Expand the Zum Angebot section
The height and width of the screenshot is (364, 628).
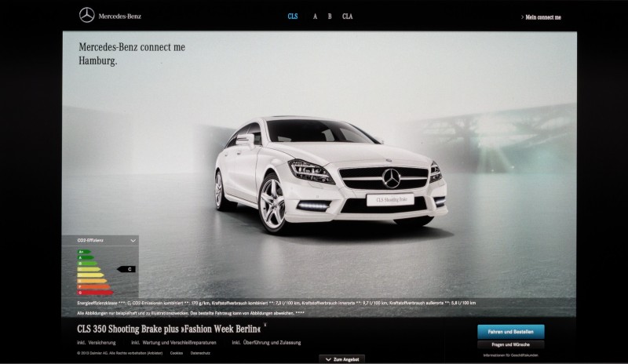(x=342, y=359)
